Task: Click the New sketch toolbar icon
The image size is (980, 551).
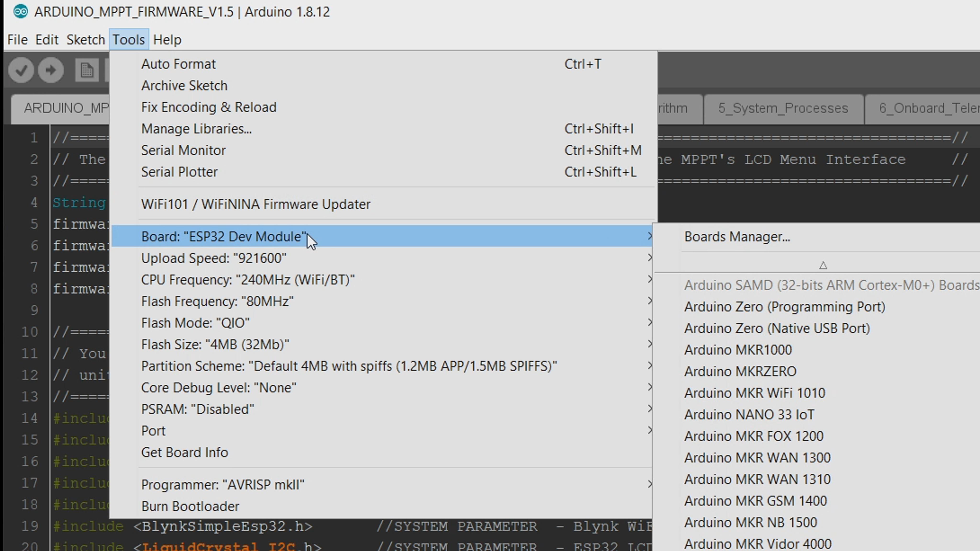Action: coord(87,70)
